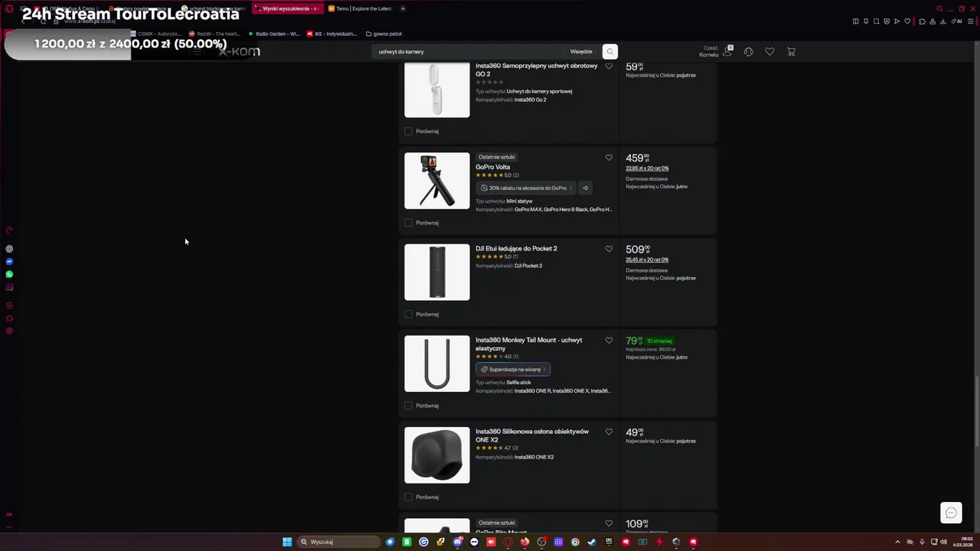Expand 20% rabatu na akcesoria do GoPro chevron

pos(570,187)
